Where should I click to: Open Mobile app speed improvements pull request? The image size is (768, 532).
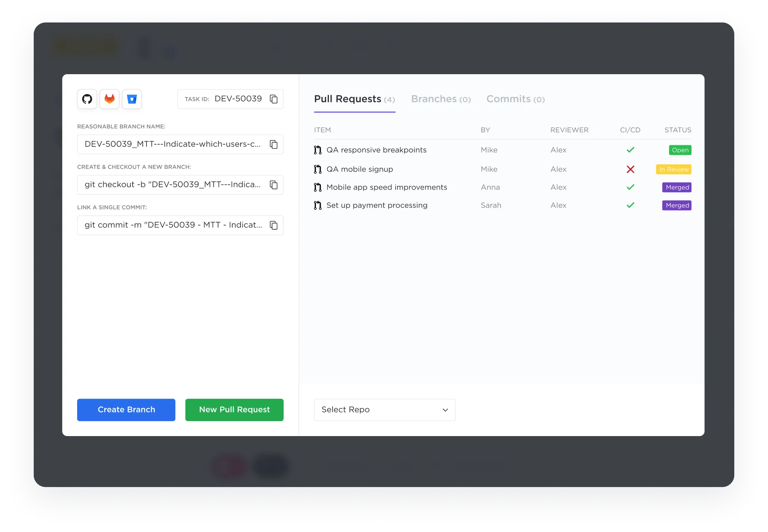387,187
